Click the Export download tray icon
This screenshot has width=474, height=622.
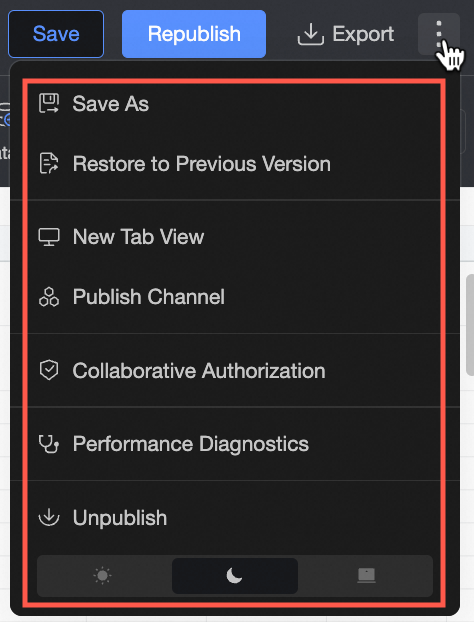pyautogui.click(x=311, y=34)
